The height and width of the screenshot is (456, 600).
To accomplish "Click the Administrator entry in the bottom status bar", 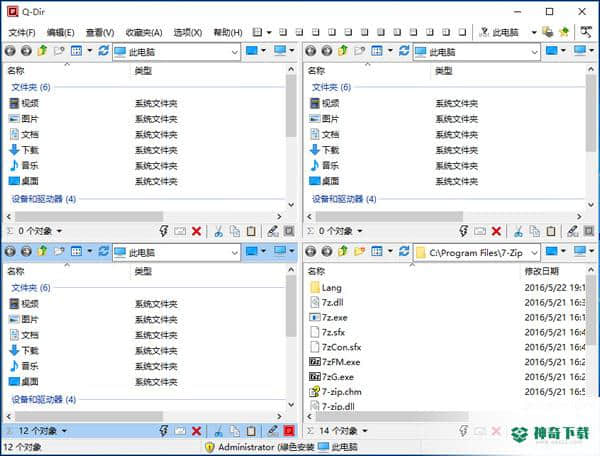I will [x=260, y=447].
